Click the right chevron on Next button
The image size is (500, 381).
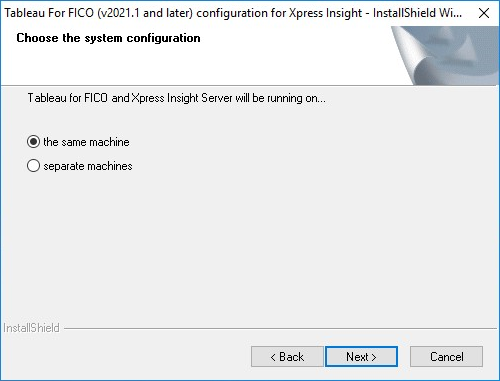tap(374, 357)
